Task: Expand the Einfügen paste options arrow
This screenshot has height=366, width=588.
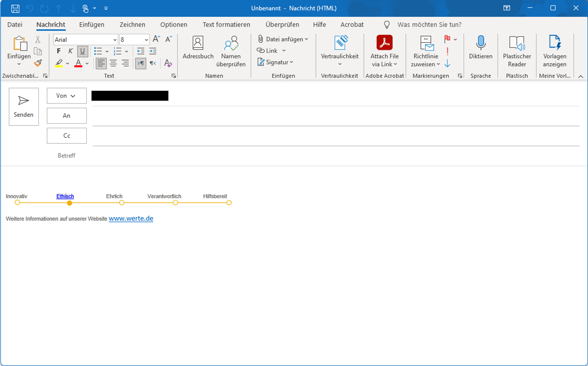Action: 19,64
